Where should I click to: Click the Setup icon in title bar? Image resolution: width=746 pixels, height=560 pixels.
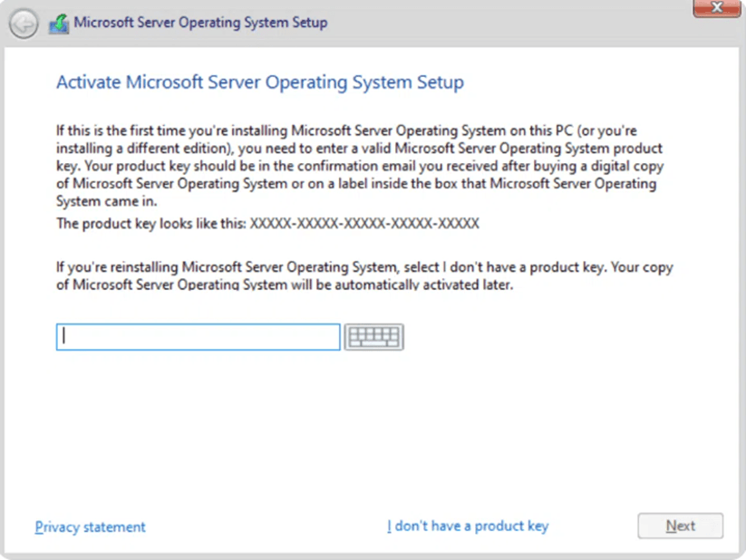pos(58,24)
